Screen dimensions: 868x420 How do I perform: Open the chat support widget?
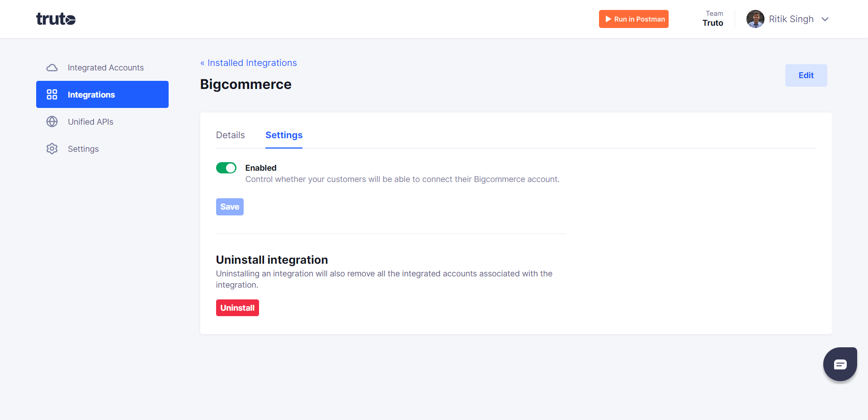click(x=840, y=364)
